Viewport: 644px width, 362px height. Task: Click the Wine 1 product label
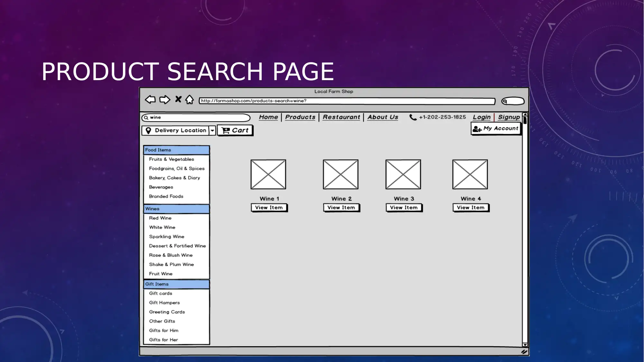(x=269, y=199)
